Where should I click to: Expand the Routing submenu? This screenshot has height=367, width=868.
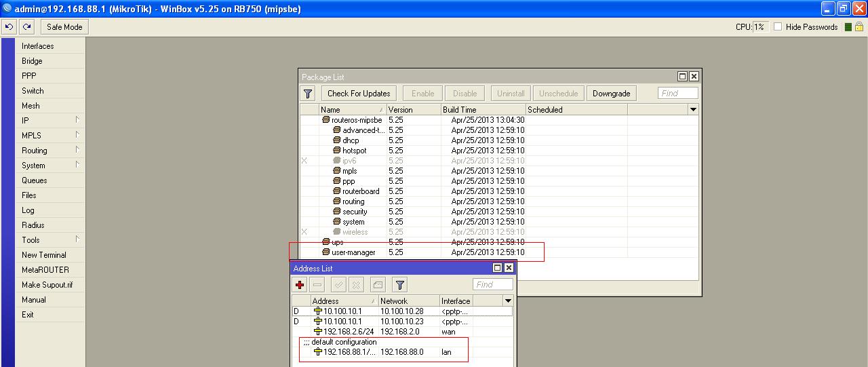(x=51, y=151)
